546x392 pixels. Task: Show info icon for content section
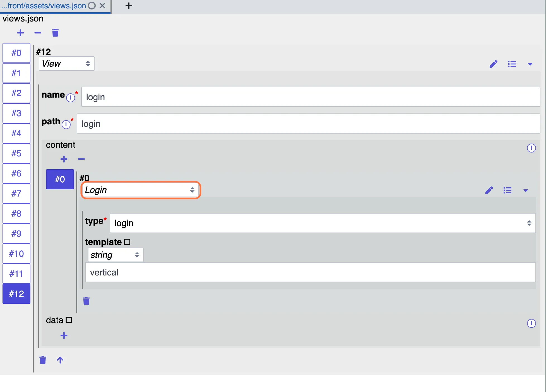coord(531,148)
